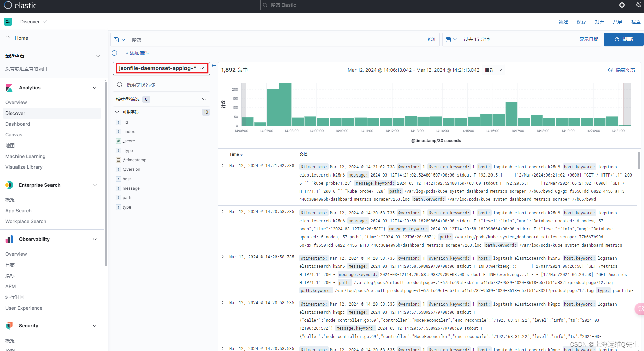Open the Discover breadcrumb dropdown
This screenshot has width=644, height=351.
[x=34, y=22]
